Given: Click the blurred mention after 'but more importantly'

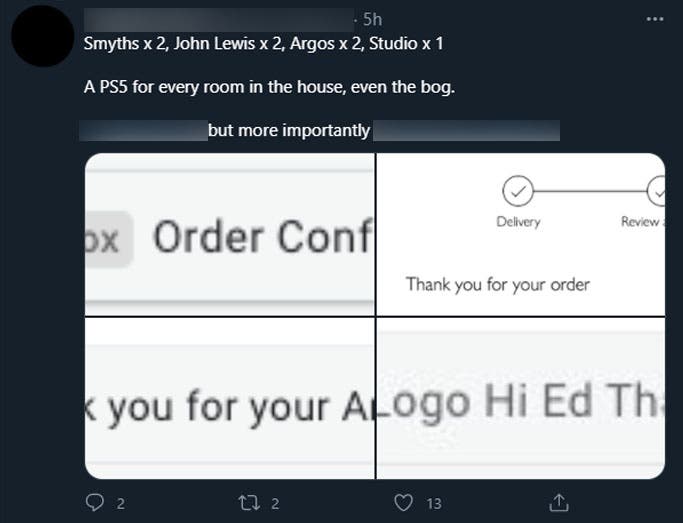Looking at the screenshot, I should tap(466, 131).
